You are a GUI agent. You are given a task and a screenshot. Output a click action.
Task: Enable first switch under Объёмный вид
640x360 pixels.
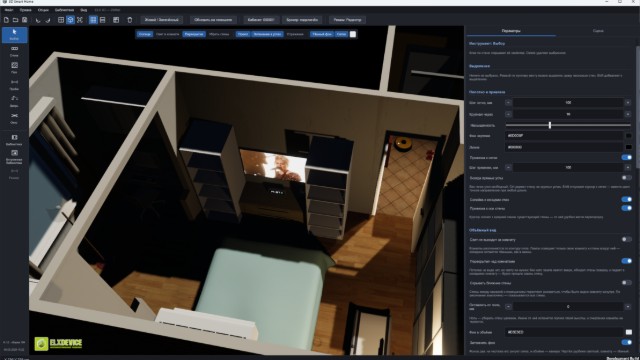point(627,239)
